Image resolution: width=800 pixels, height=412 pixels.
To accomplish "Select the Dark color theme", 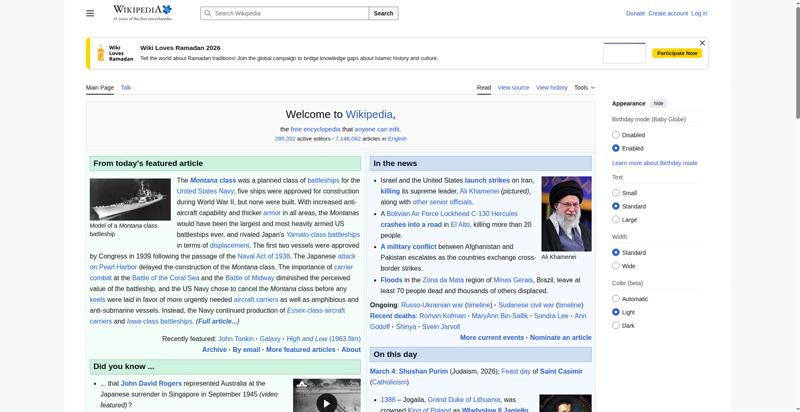I will point(616,325).
